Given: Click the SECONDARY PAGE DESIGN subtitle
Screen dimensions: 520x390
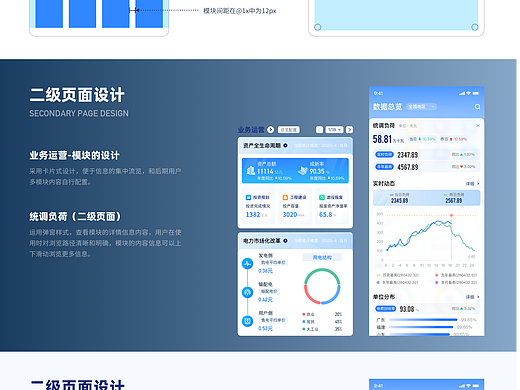Looking at the screenshot, I should [79, 114].
